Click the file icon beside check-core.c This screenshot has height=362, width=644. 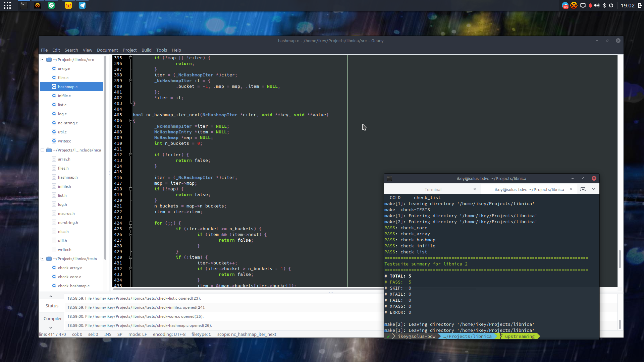tap(54, 277)
